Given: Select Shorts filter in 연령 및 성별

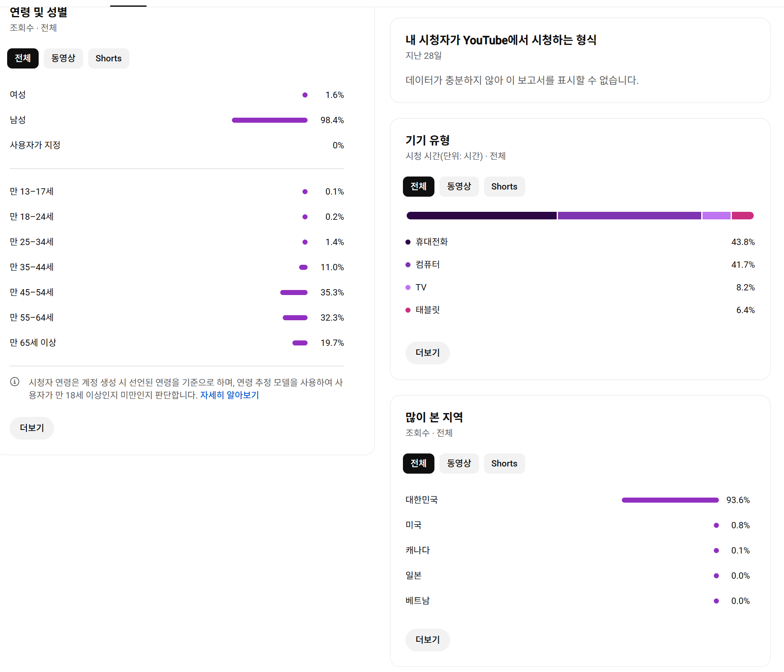Looking at the screenshot, I should (x=108, y=58).
